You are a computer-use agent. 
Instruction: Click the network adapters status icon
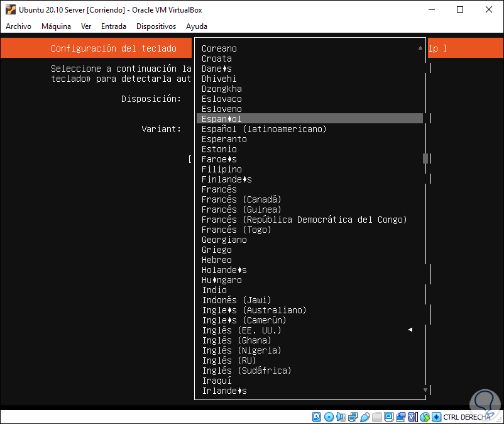[x=353, y=417]
